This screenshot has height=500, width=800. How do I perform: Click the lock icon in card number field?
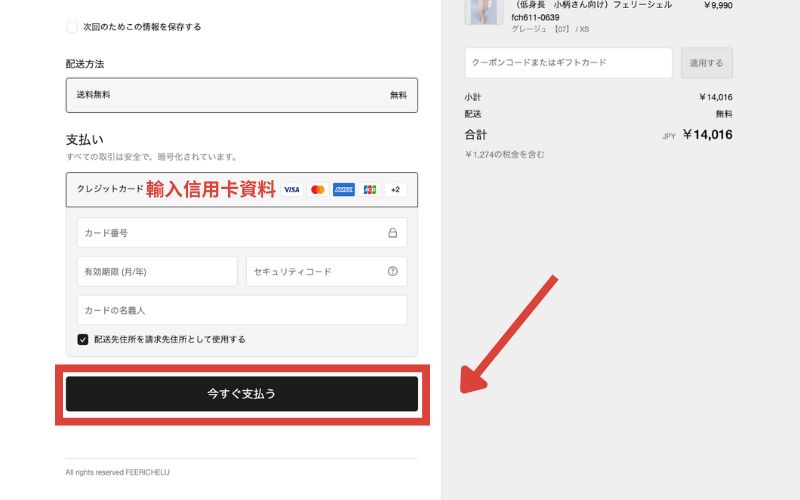[x=392, y=233]
